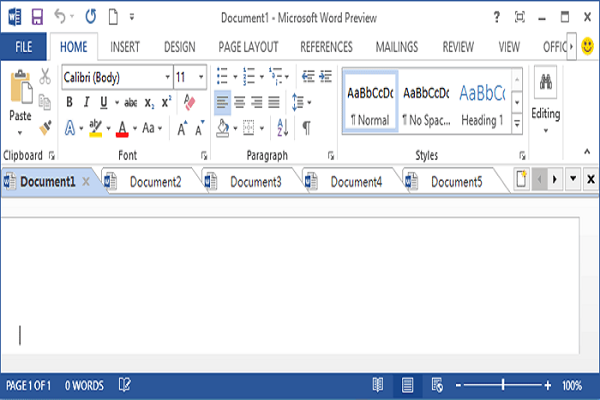The image size is (600, 400).
Task: Click the Clear Formatting eraser icon
Action: point(189,102)
